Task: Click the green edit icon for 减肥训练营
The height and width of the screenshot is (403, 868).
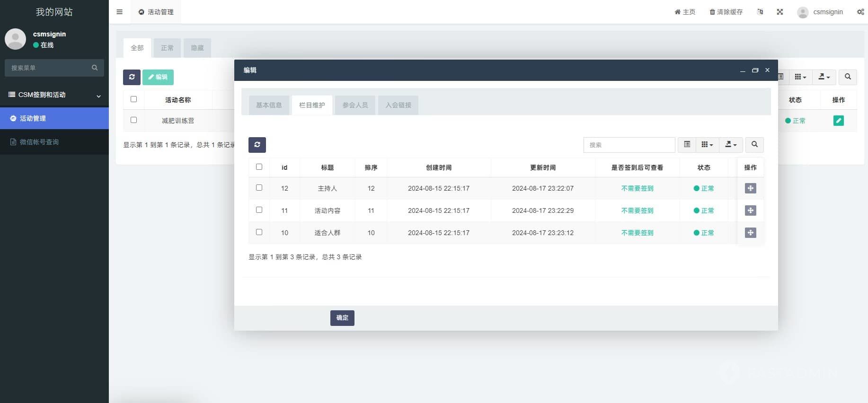Action: [838, 121]
